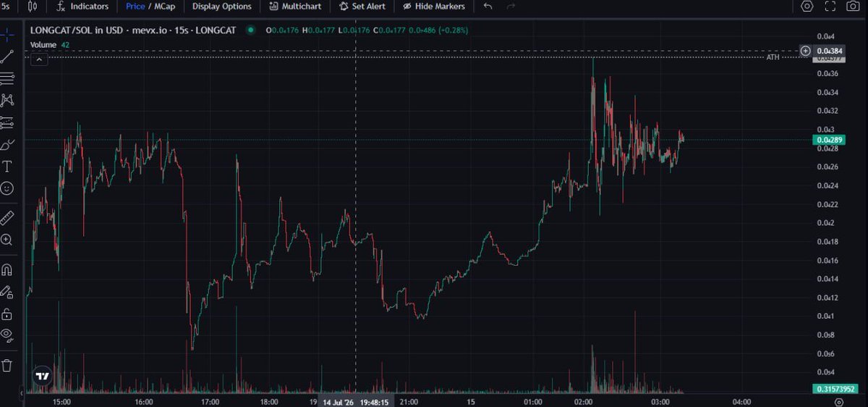
Task: Click the ATH line label
Action: pos(773,56)
